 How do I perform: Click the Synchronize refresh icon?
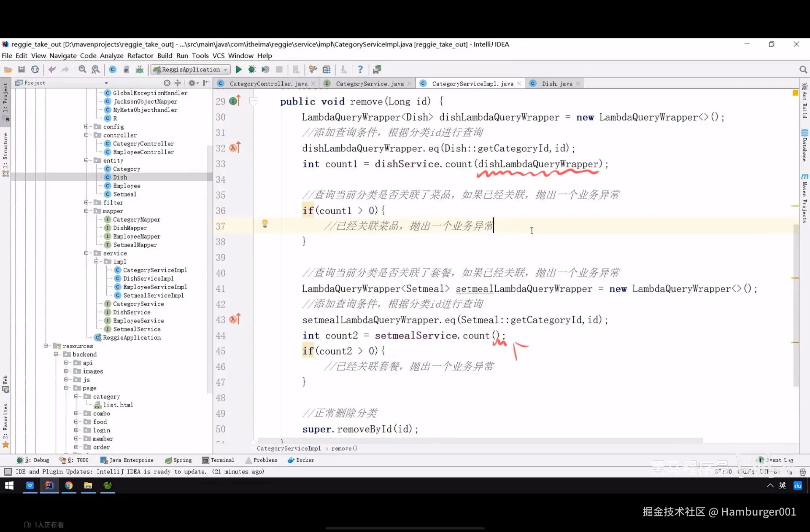[35, 70]
